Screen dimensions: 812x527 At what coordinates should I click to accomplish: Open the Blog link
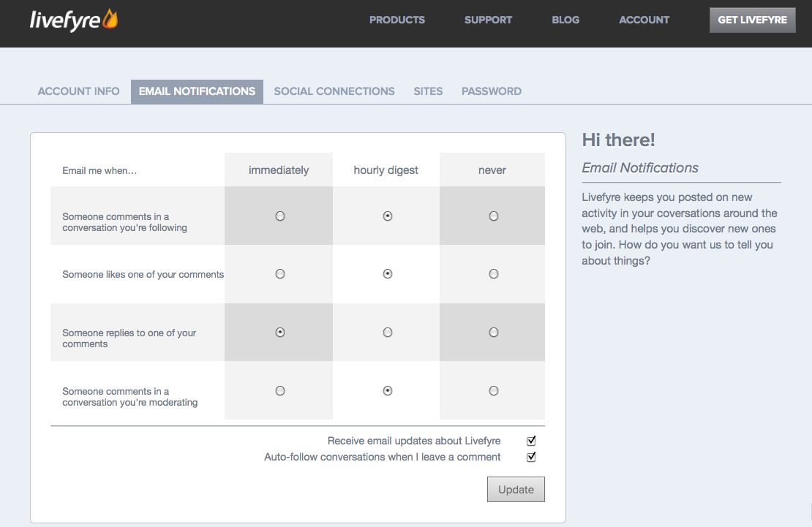(x=565, y=20)
